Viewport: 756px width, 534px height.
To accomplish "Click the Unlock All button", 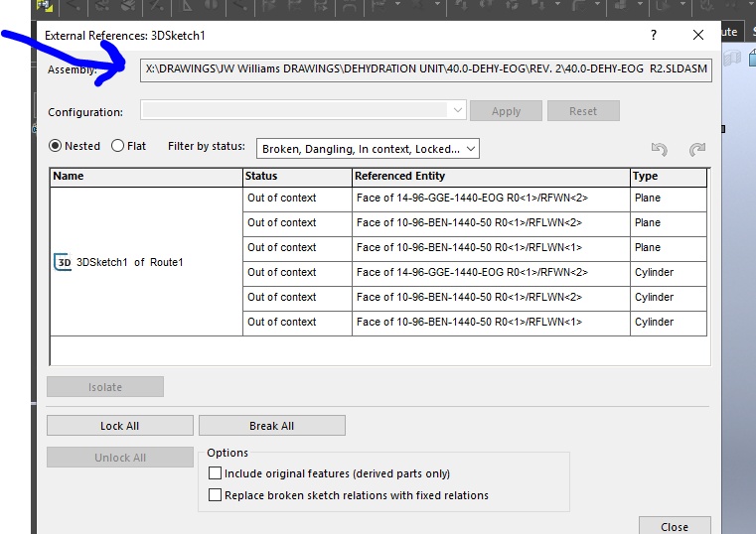I will point(119,458).
